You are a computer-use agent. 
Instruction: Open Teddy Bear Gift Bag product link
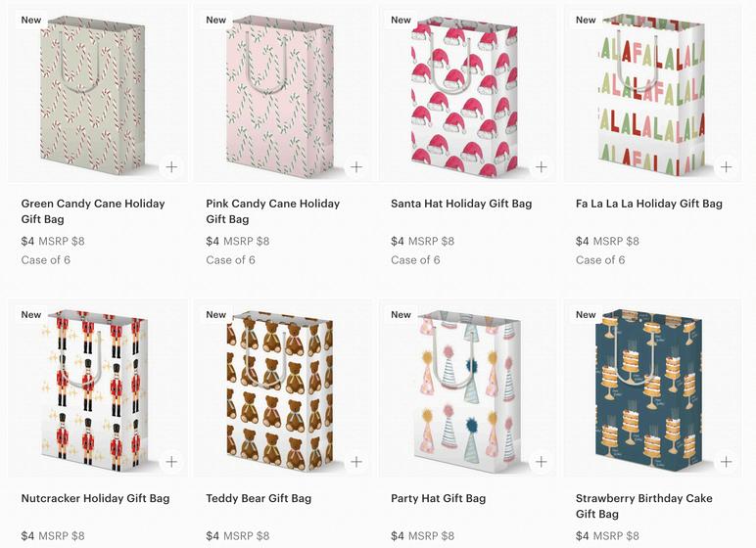tap(258, 498)
